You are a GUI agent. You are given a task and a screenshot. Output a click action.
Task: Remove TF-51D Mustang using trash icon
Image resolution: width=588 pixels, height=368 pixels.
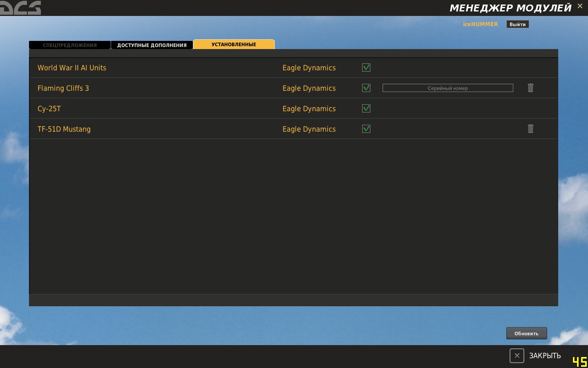pyautogui.click(x=530, y=129)
